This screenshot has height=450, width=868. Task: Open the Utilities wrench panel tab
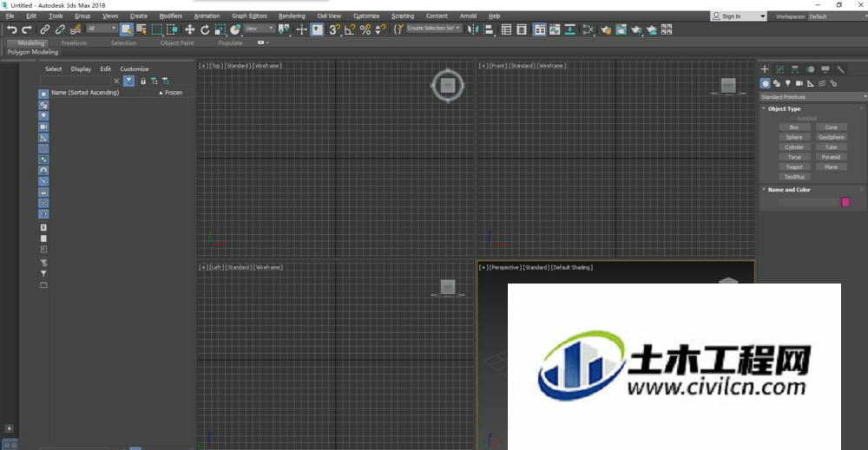click(840, 69)
